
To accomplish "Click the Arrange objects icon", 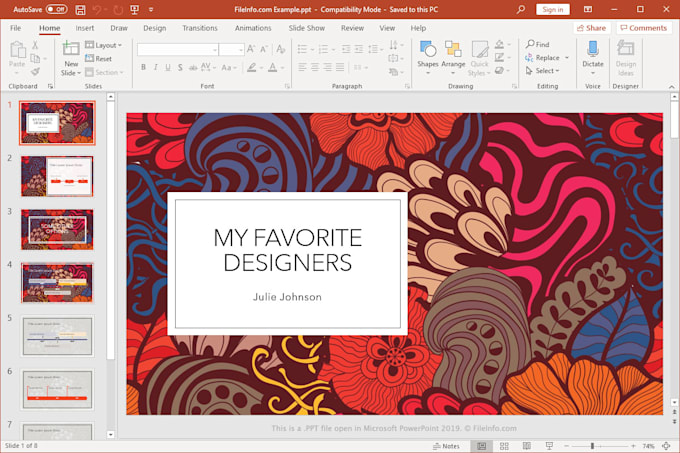I will click(453, 55).
